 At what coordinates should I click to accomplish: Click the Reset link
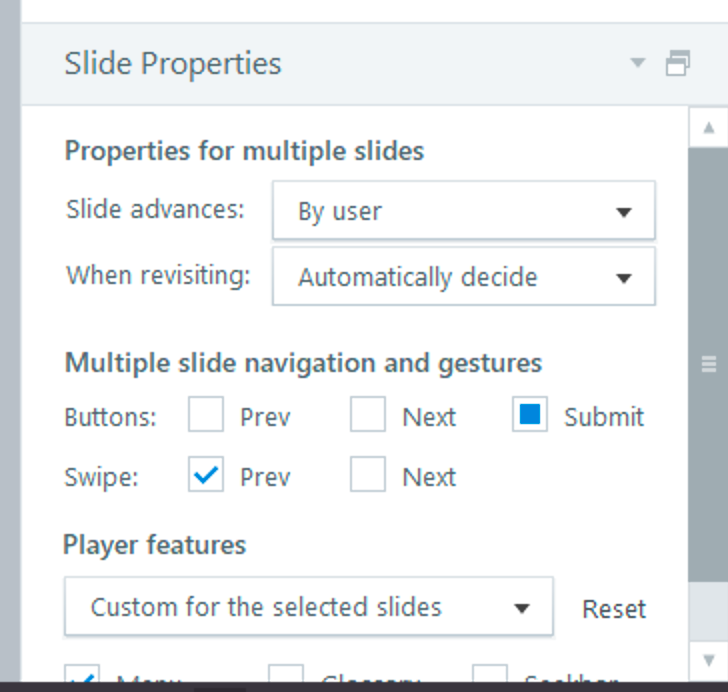tap(614, 608)
